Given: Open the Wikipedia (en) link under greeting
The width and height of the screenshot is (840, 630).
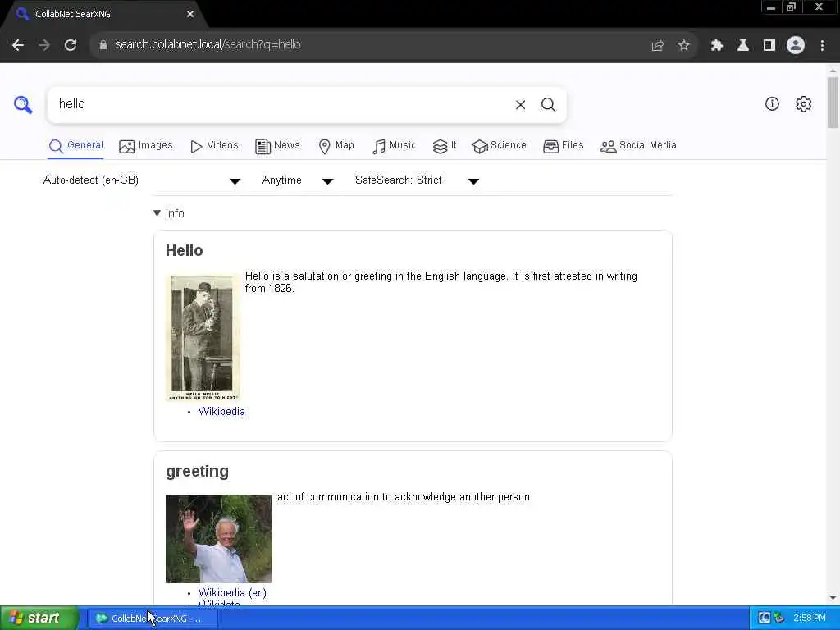Looking at the screenshot, I should [x=232, y=592].
